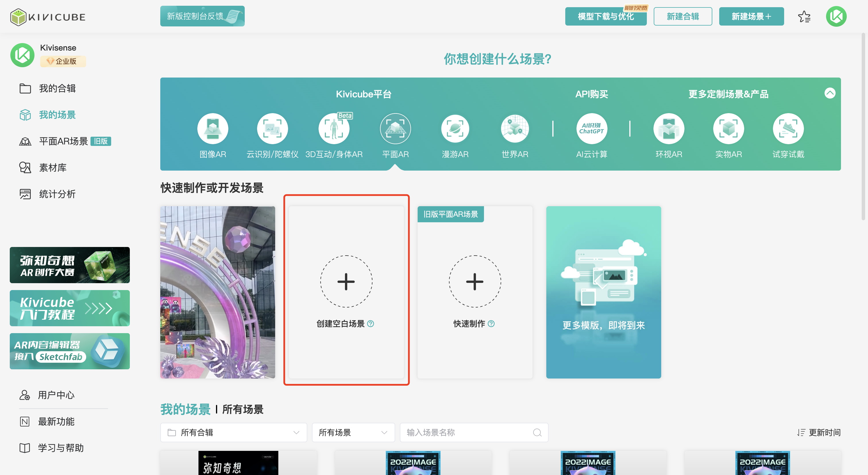Collapse the scene type panel chevron
This screenshot has height=475, width=868.
[x=830, y=93]
